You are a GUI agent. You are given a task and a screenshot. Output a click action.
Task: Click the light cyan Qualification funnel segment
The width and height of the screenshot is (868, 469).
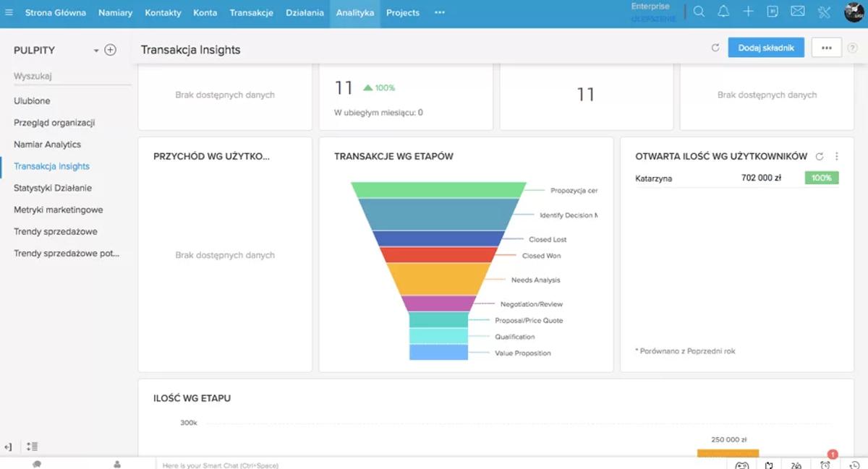(x=438, y=336)
